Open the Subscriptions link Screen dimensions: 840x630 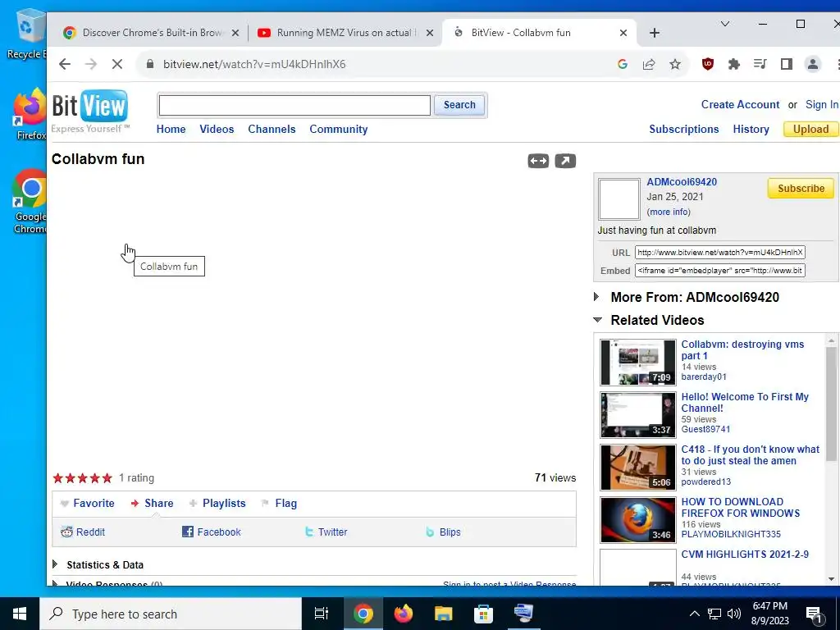(x=684, y=129)
